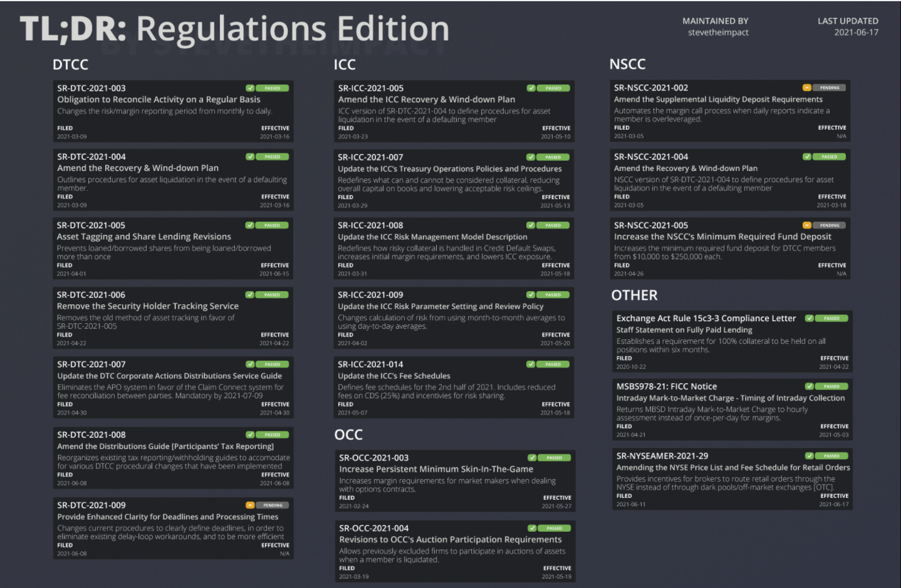This screenshot has width=901, height=588.
Task: Click the green check icon on SR-ICC-2021-007
Action: point(531,157)
